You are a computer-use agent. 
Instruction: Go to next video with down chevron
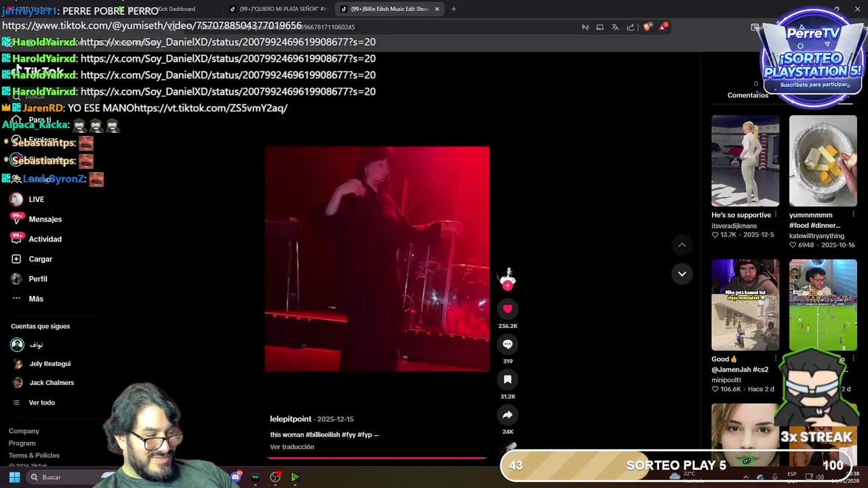(x=682, y=274)
